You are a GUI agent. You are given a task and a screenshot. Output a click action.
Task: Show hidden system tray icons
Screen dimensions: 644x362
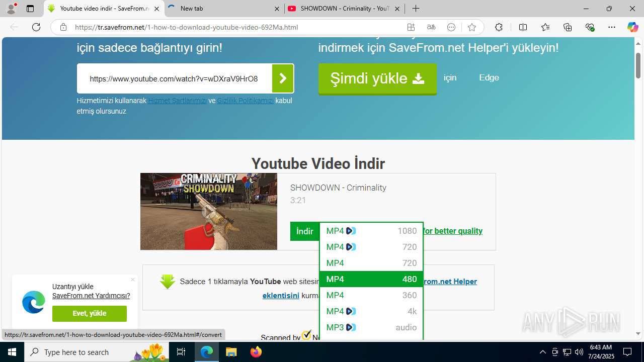pos(542,352)
